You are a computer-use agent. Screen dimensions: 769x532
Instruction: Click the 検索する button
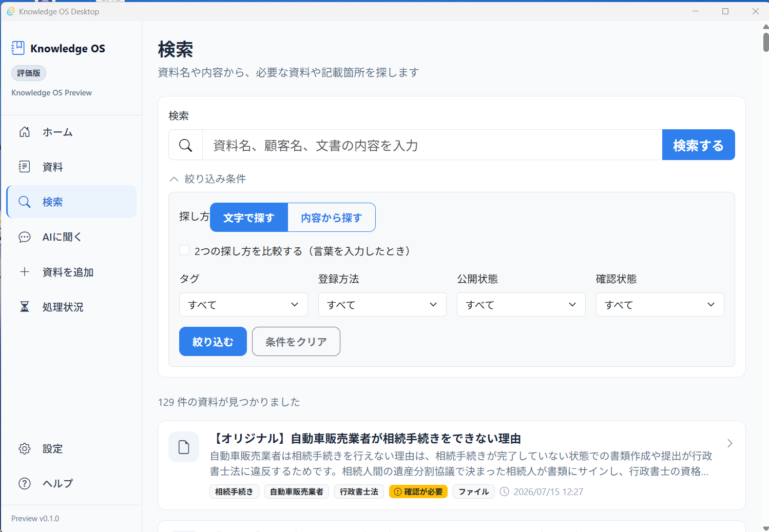(698, 145)
